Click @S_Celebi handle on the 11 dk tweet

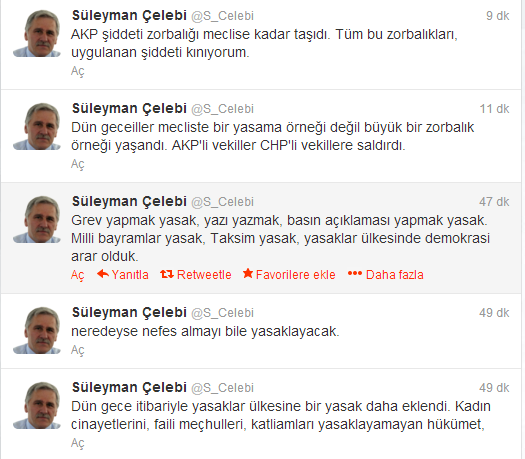(x=222, y=109)
